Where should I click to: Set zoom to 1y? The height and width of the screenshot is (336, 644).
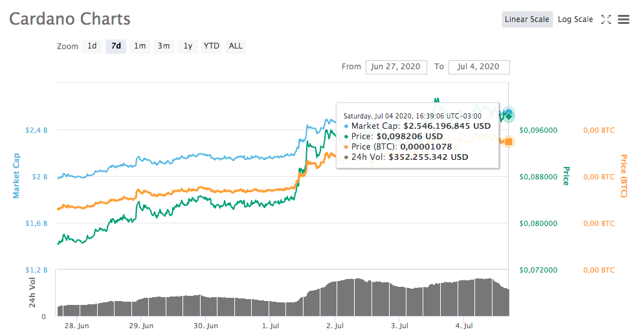click(x=188, y=46)
